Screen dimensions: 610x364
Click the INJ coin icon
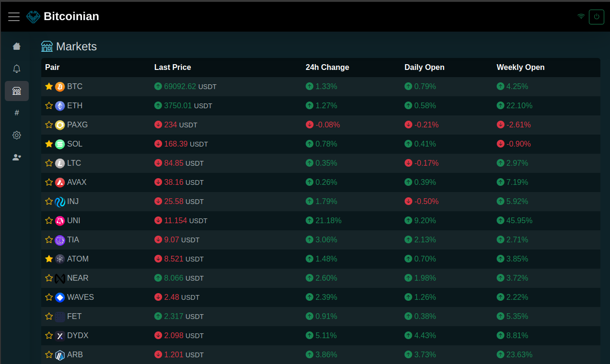pyautogui.click(x=60, y=202)
